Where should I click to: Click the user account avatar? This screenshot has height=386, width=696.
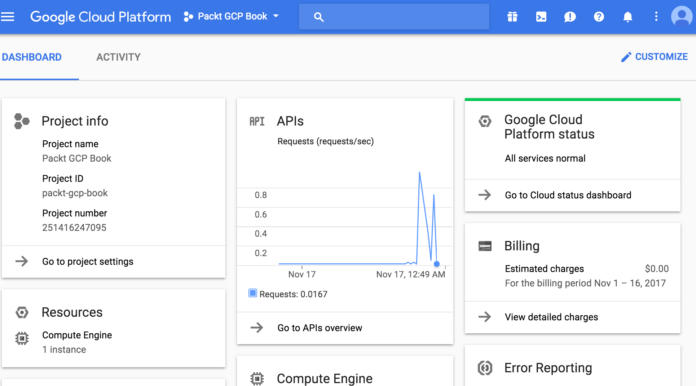681,17
